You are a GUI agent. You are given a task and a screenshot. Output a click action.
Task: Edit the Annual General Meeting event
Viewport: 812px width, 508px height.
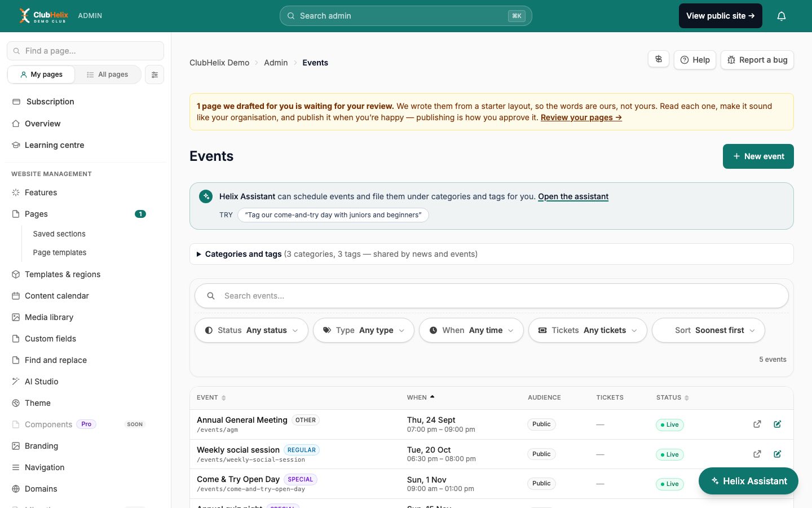coord(778,424)
